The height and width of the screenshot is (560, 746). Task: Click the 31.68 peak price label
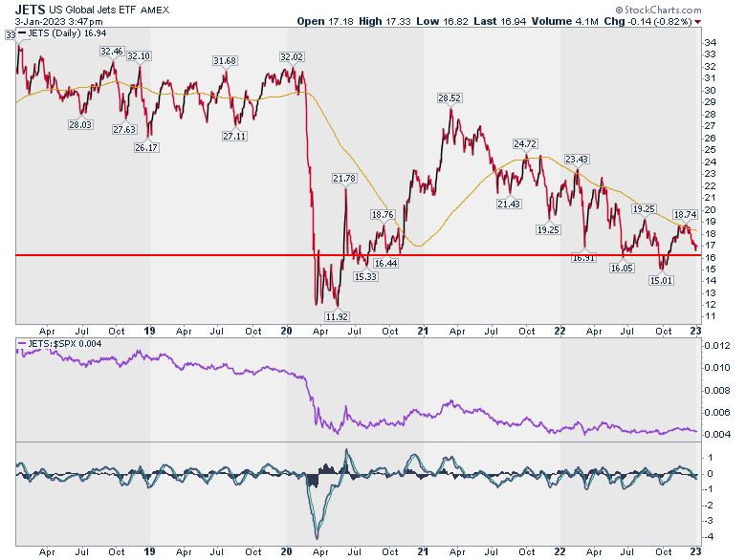click(225, 61)
